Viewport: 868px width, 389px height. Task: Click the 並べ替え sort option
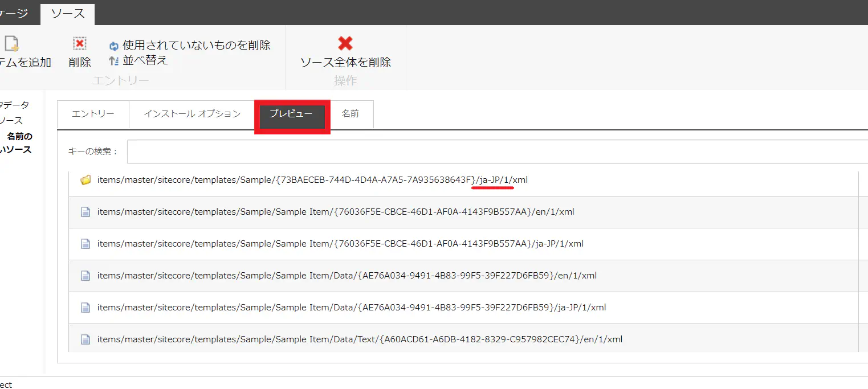tap(145, 59)
